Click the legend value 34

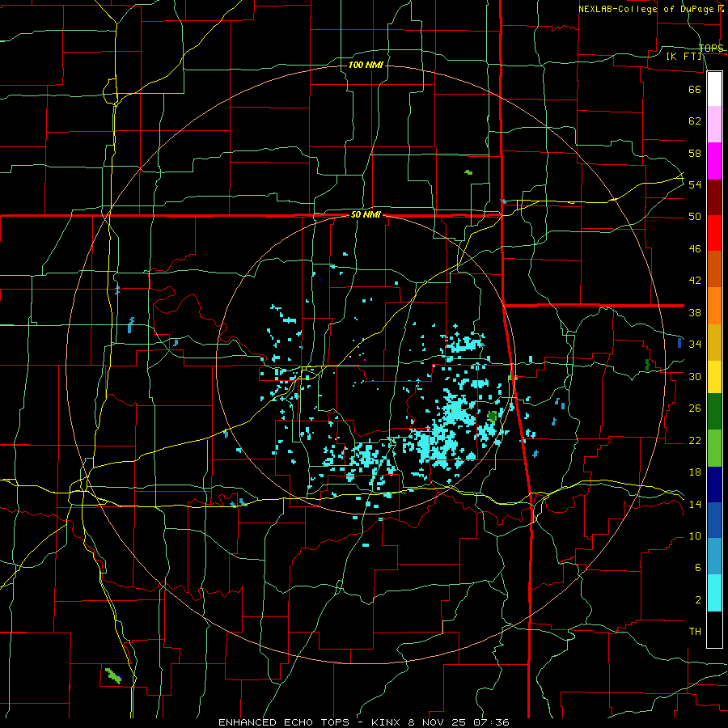click(695, 344)
